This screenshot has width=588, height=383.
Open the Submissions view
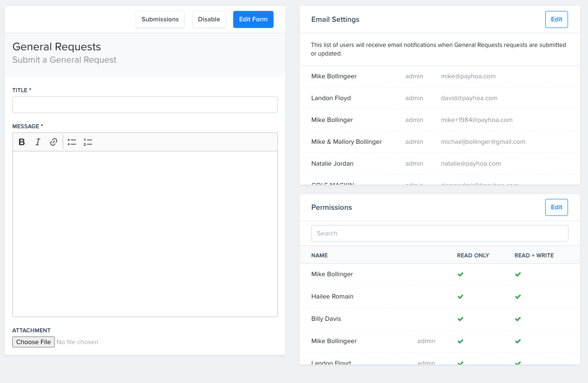160,19
